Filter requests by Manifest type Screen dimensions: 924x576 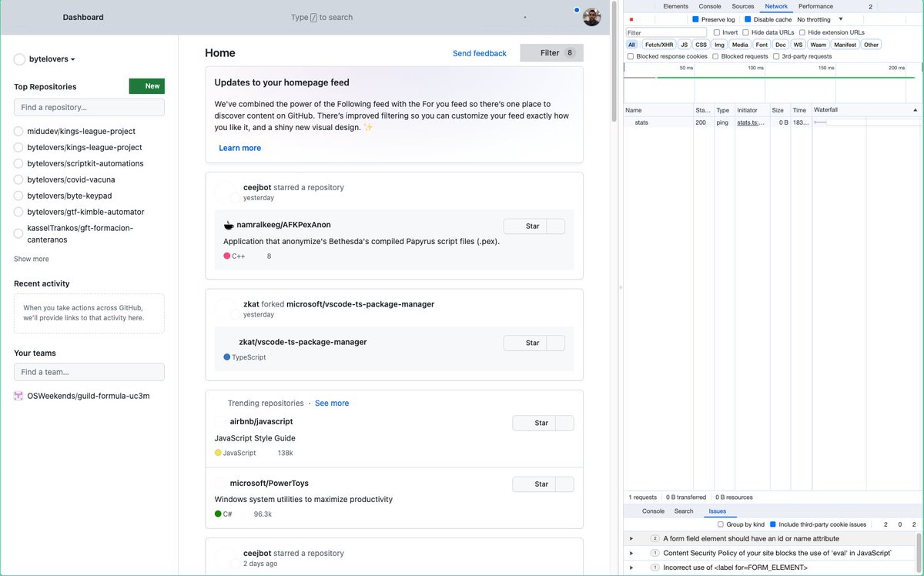845,45
